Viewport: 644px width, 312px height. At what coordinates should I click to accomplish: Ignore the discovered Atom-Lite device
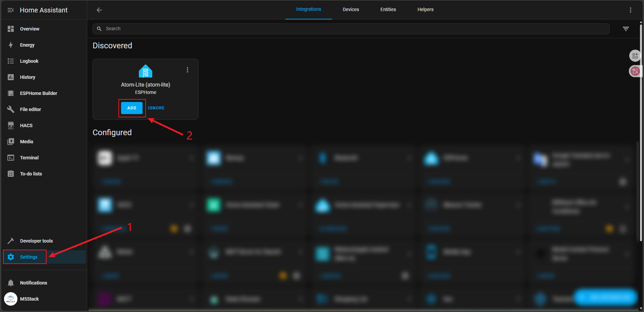pyautogui.click(x=156, y=108)
